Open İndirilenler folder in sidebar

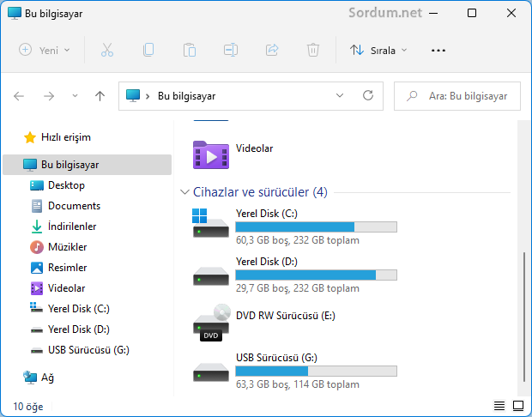coord(71,227)
